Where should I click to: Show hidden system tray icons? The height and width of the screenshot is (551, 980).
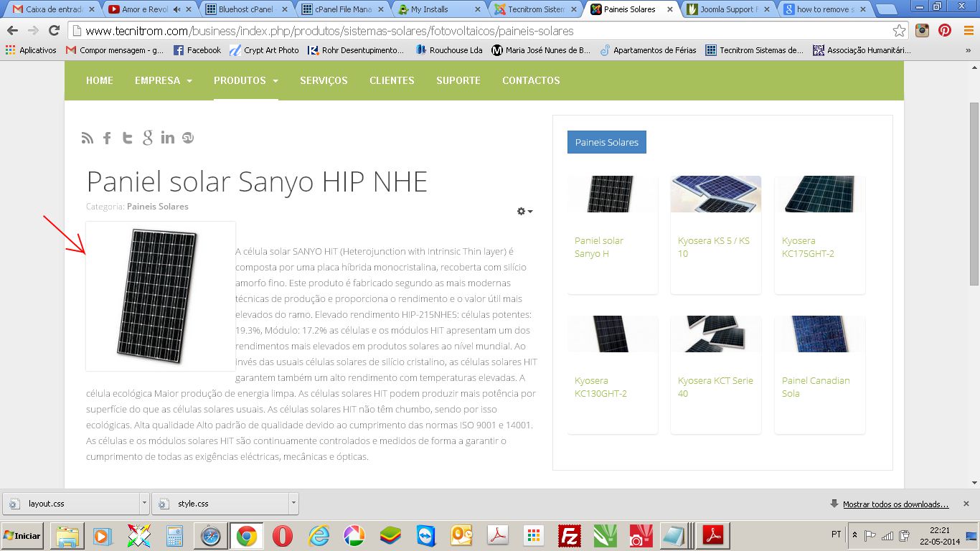coord(854,535)
